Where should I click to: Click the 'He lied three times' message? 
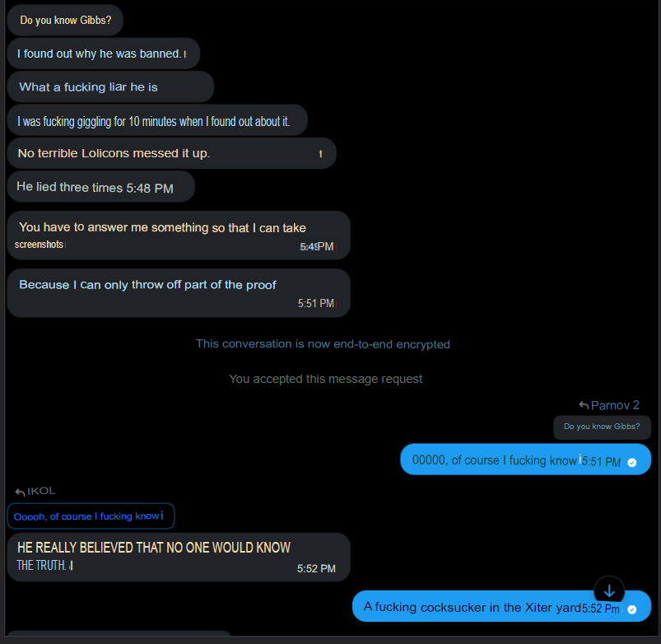(x=100, y=186)
